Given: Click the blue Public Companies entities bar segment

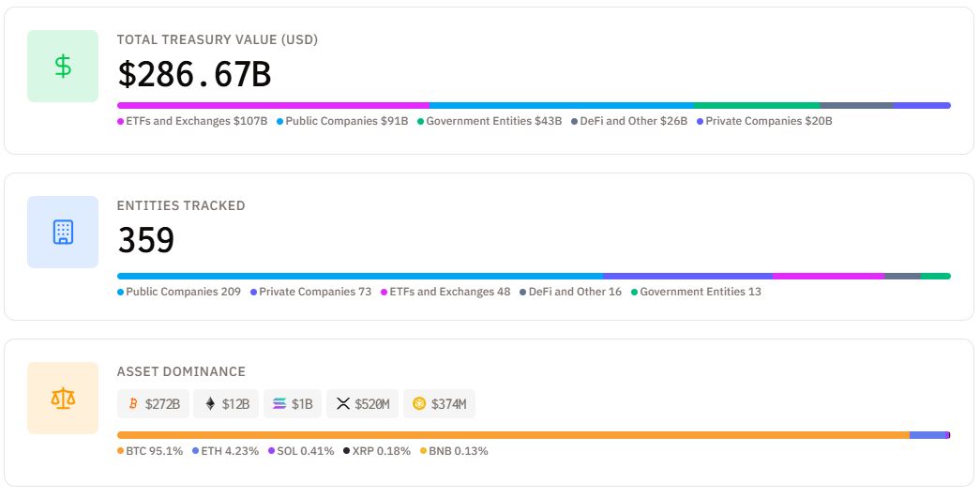Looking at the screenshot, I should pyautogui.click(x=360, y=276).
